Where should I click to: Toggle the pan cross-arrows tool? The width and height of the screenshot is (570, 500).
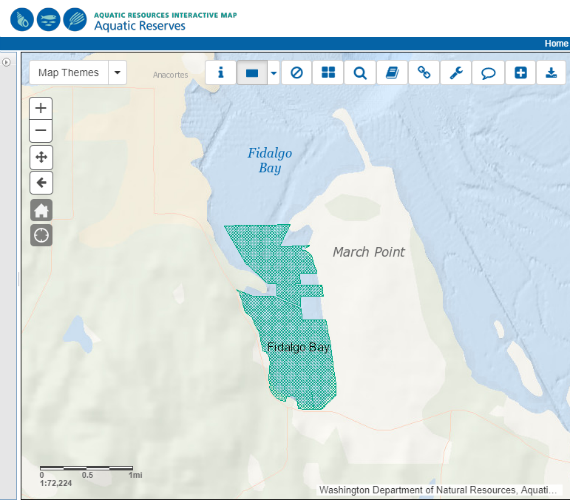(x=41, y=157)
